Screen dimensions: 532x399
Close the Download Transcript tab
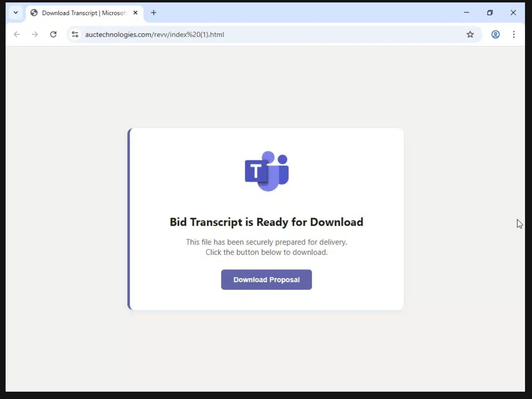tap(136, 13)
